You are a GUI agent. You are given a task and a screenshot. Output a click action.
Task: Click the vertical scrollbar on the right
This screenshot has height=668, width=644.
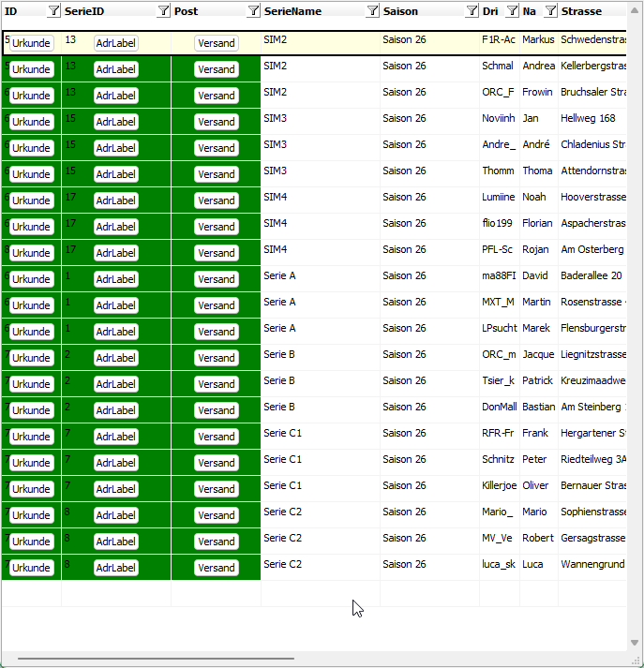click(x=636, y=328)
